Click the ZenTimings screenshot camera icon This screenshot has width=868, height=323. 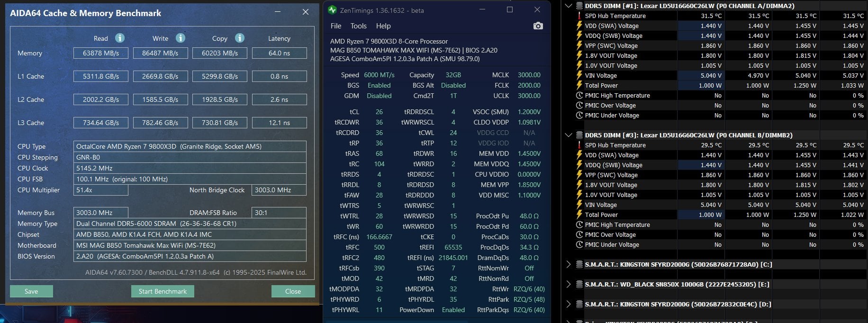pyautogui.click(x=538, y=26)
